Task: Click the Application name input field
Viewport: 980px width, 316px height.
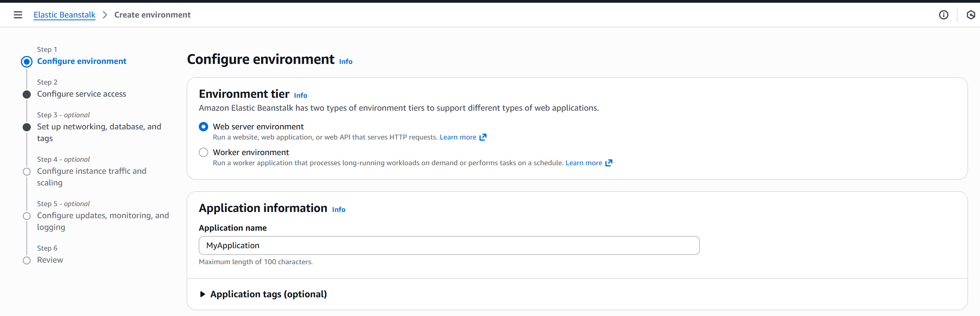Action: 449,245
